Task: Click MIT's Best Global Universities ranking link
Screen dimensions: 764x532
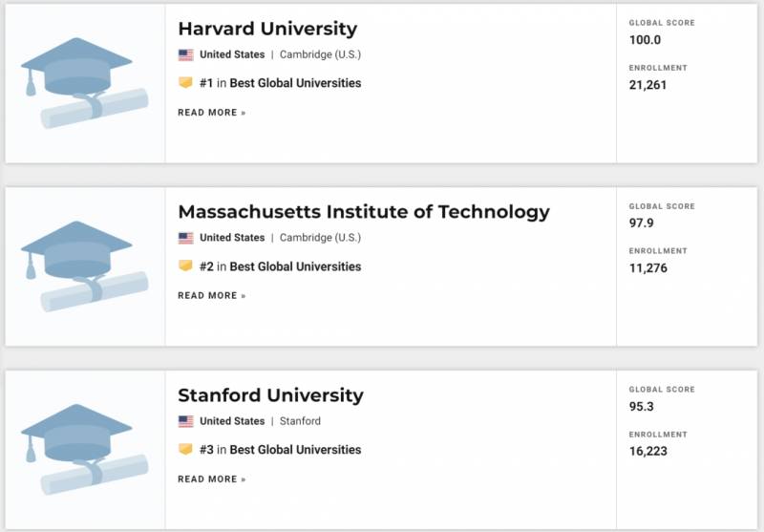Action: click(x=295, y=266)
